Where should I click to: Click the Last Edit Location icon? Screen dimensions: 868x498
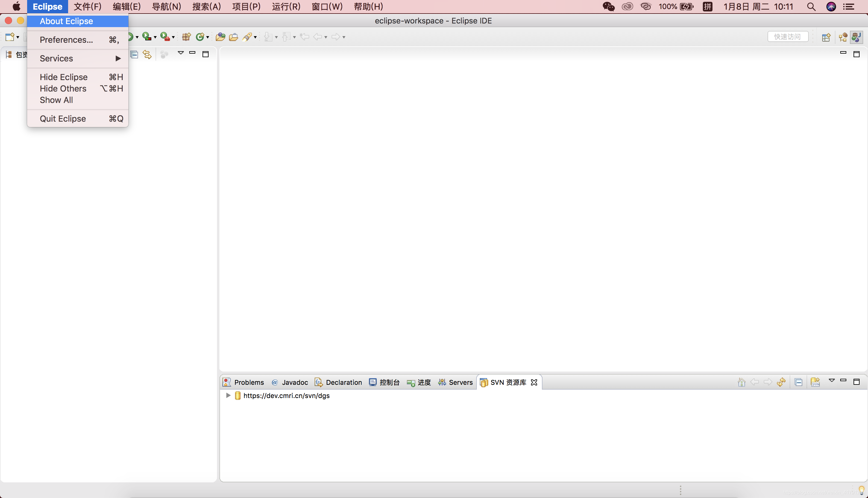pyautogui.click(x=304, y=37)
